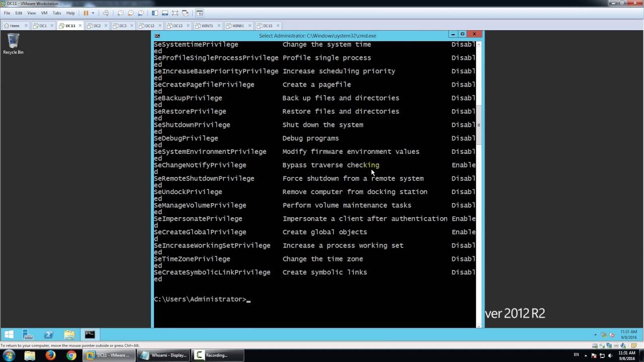
Task: Open the View menu
Action: [31, 13]
